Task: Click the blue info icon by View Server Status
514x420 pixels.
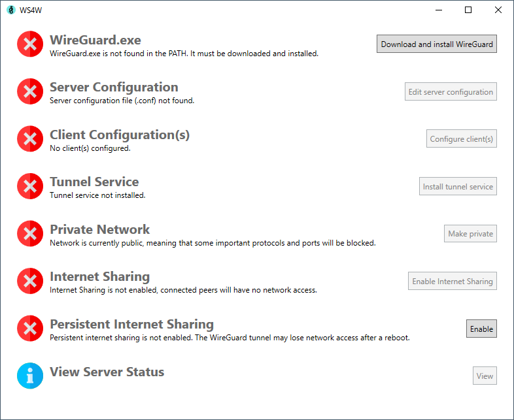Action: [30, 376]
